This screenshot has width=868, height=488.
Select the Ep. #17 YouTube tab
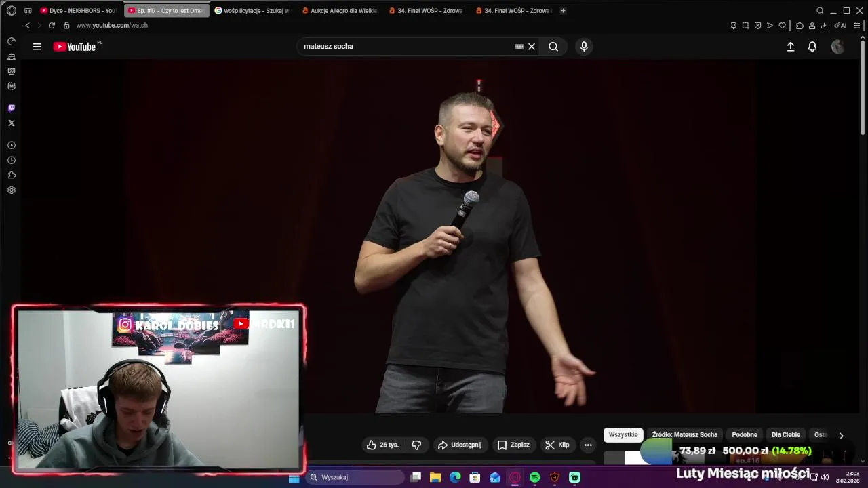[x=167, y=11]
